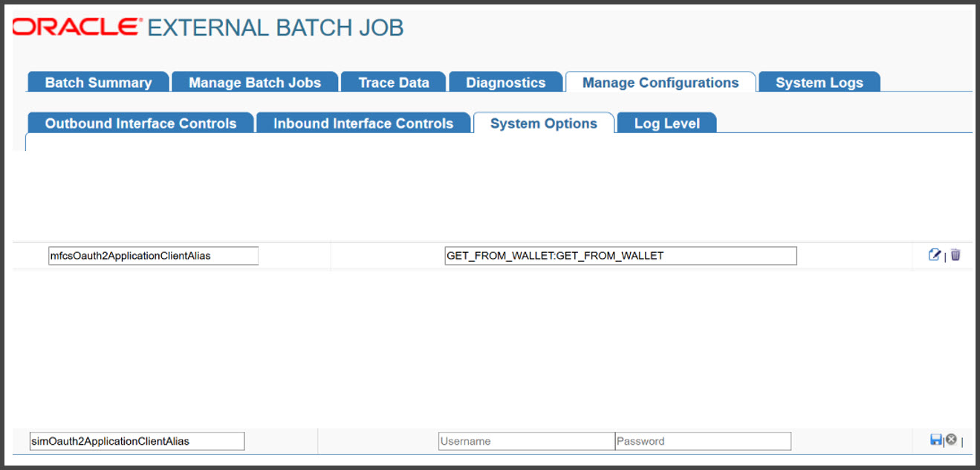
Task: Cancel editing the simOauth2ApplicationClientAlias row
Action: [951, 440]
